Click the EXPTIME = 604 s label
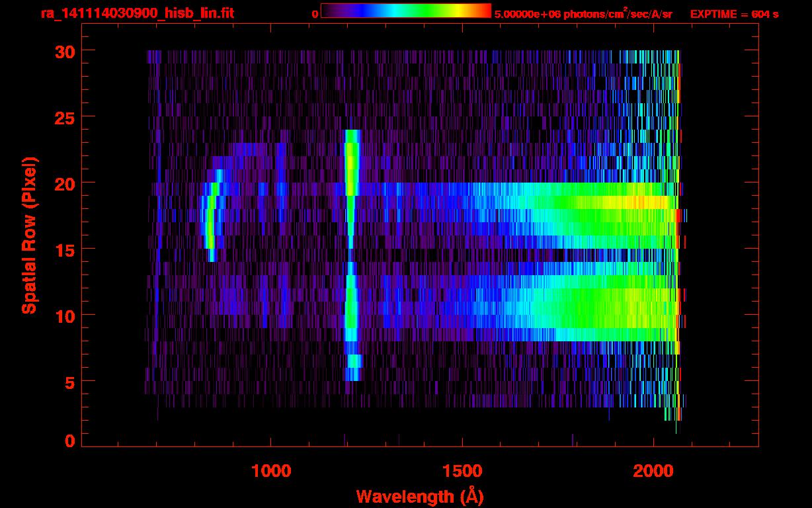The height and width of the screenshot is (508, 812). pos(734,14)
